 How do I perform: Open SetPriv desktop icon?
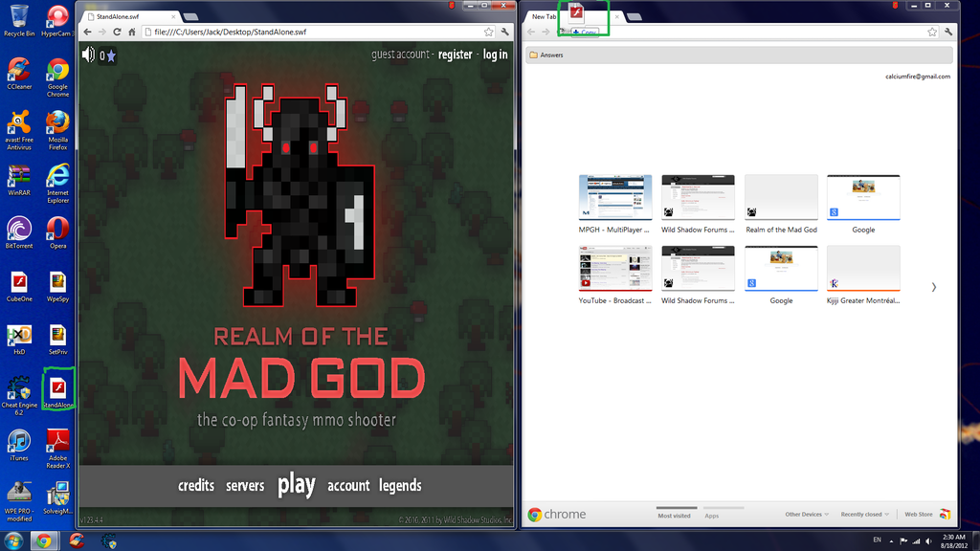[x=57, y=340]
